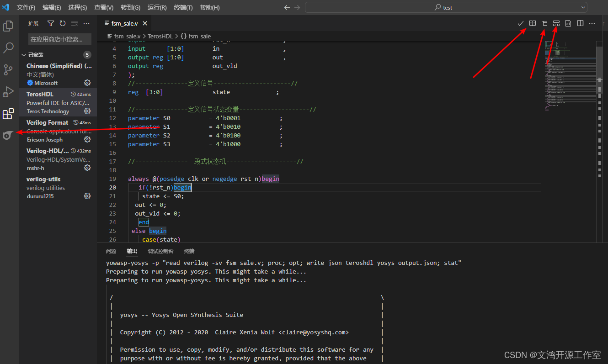Open settings gear for Verilog Format extension
608x364 pixels.
87,139
